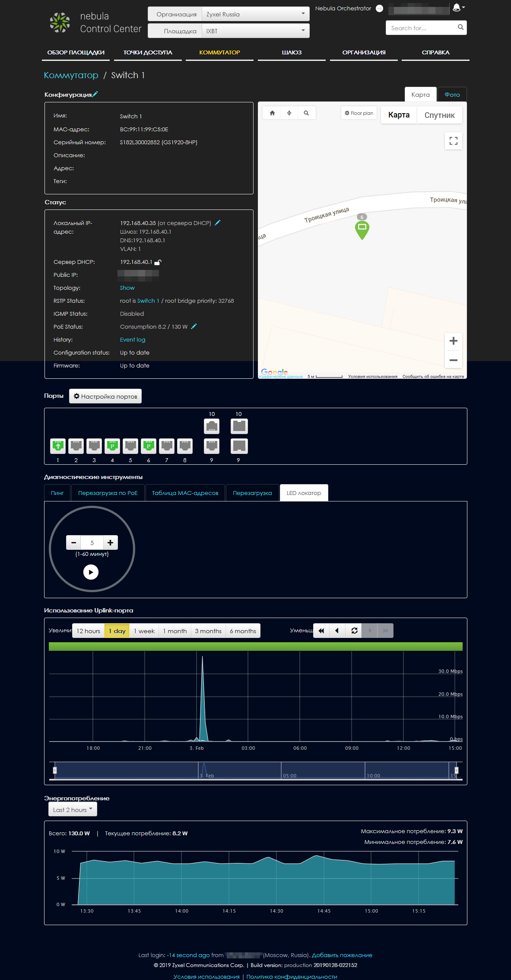Start LED locator play button
Image resolution: width=511 pixels, height=980 pixels.
click(x=91, y=572)
